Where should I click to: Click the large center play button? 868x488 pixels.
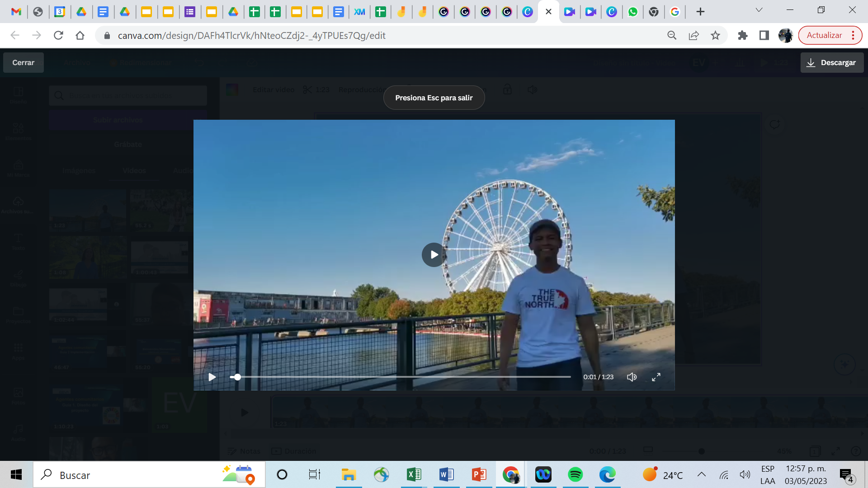click(x=434, y=255)
